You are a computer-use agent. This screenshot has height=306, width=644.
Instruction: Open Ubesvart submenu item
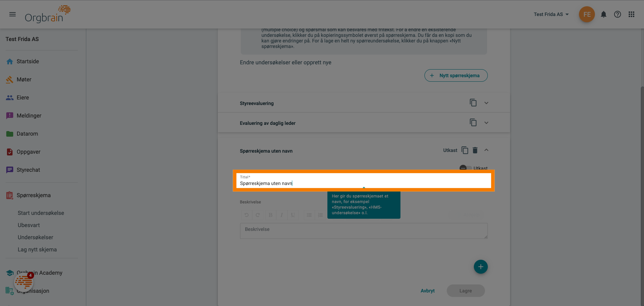tap(29, 225)
